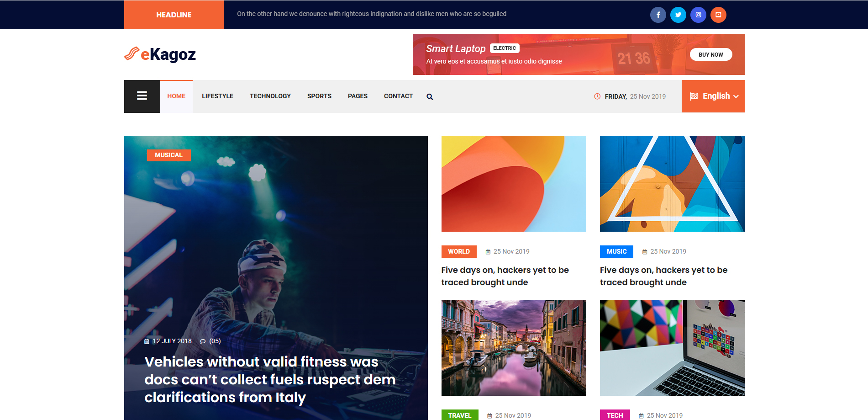The height and width of the screenshot is (420, 868).
Task: Click the flag icon beside English
Action: click(x=694, y=96)
